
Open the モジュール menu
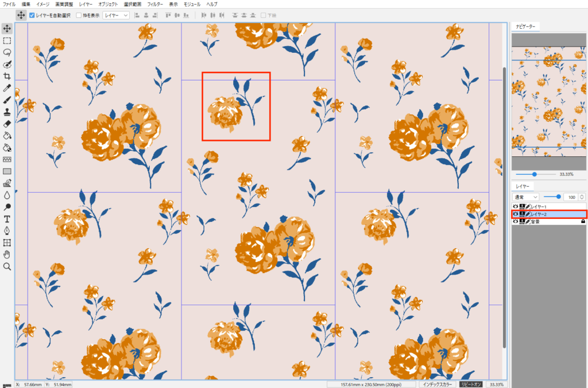[192, 4]
